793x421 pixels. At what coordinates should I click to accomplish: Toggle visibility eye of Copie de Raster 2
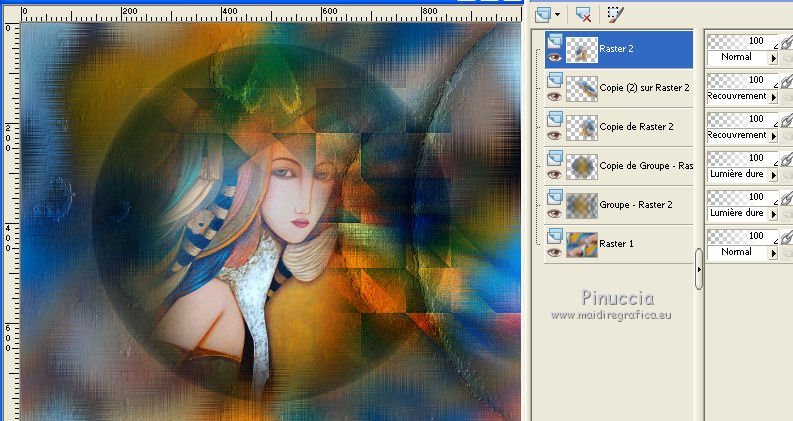point(554,135)
